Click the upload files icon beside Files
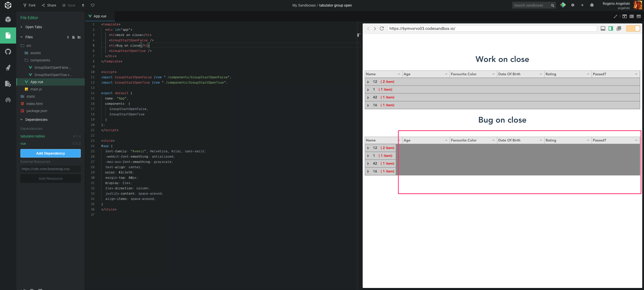Image resolution: width=644 pixels, height=290 pixels. tap(67, 37)
